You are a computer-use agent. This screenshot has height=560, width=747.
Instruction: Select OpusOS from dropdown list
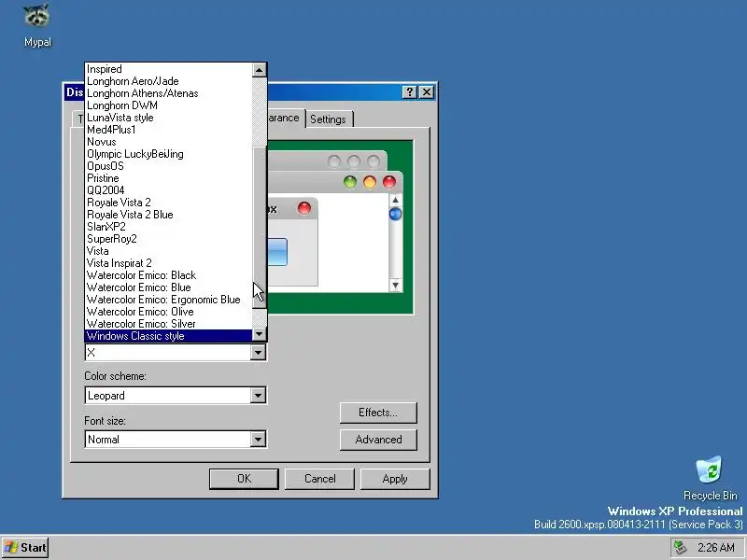(169, 166)
